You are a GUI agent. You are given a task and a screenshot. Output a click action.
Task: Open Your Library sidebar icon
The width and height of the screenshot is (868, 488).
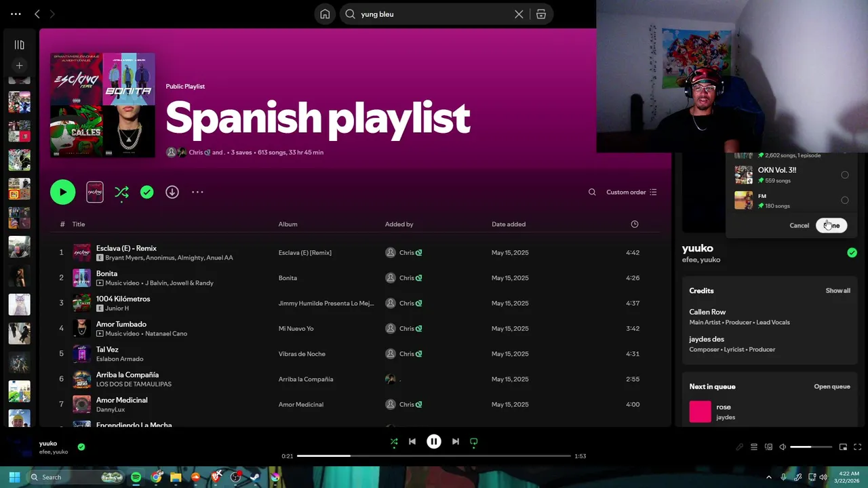click(19, 45)
